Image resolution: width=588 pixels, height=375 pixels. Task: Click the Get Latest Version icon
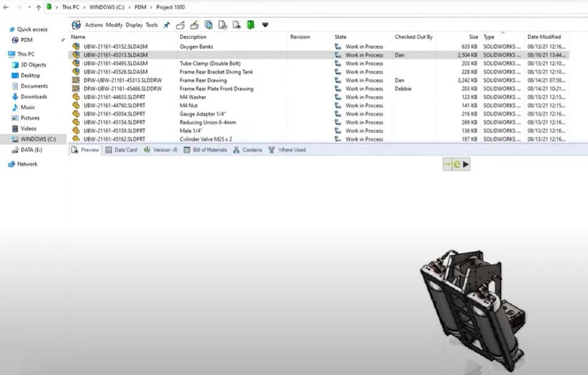pos(209,25)
